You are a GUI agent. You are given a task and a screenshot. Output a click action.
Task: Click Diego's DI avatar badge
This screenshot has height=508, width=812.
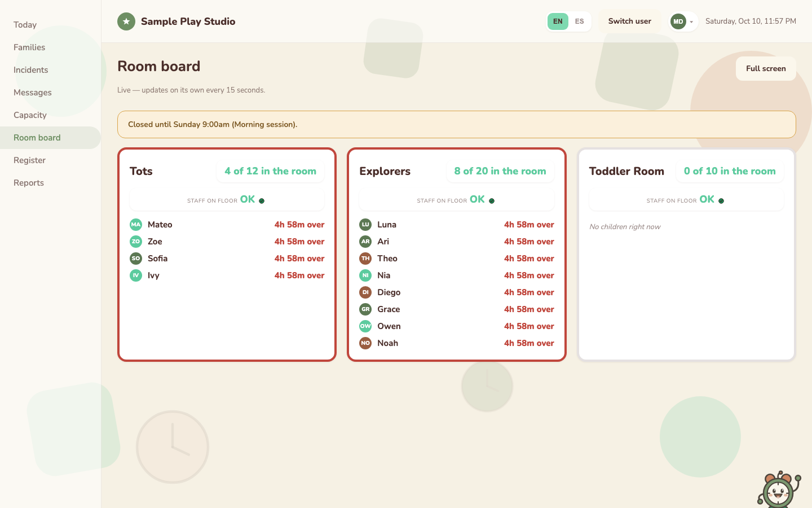point(365,292)
